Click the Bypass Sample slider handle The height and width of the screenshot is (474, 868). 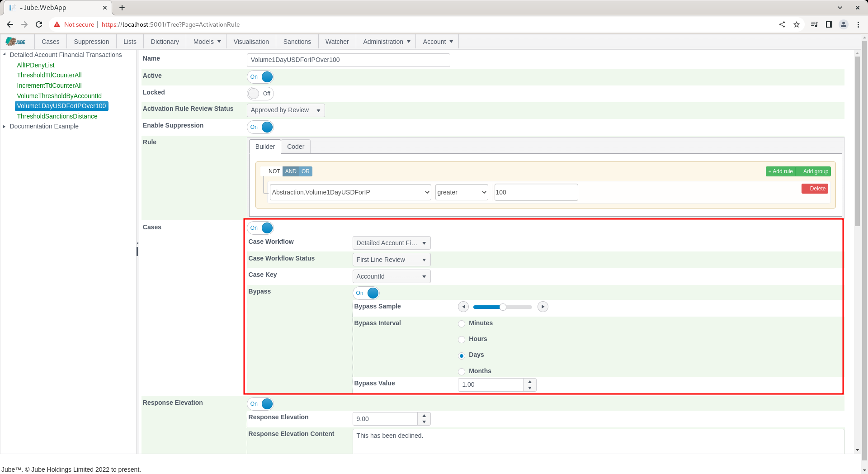(x=503, y=307)
